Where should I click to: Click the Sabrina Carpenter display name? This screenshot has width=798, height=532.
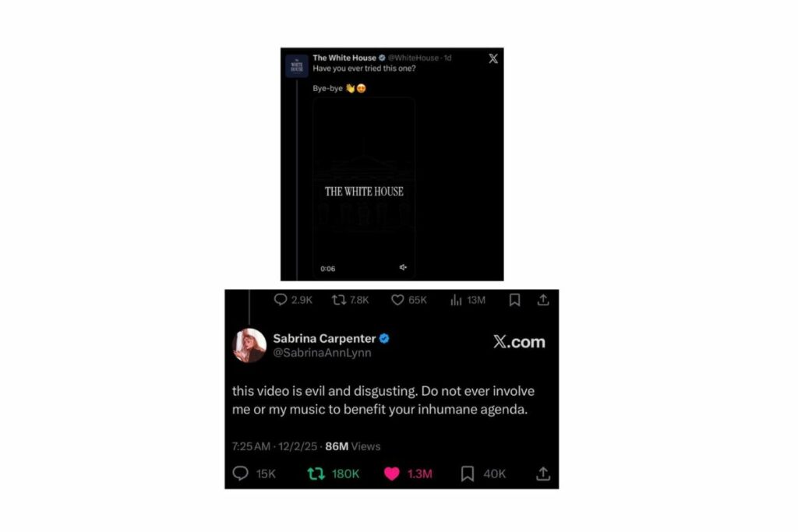pyautogui.click(x=324, y=338)
